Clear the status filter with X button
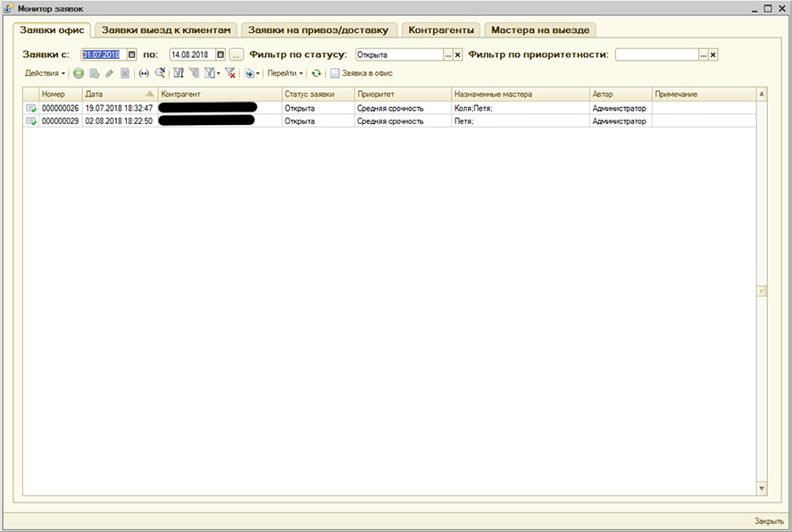The width and height of the screenshot is (792, 532). [x=458, y=54]
